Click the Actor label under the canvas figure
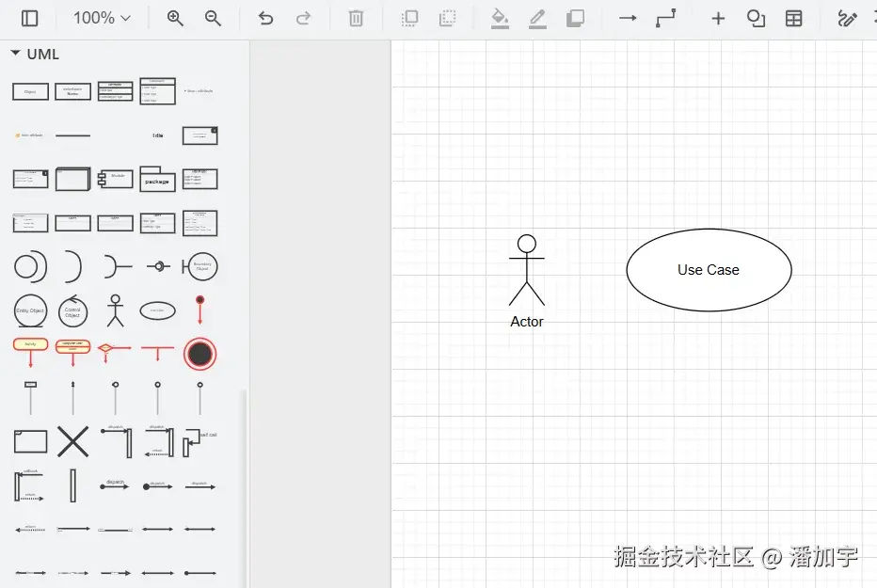The image size is (877, 588). 527,322
